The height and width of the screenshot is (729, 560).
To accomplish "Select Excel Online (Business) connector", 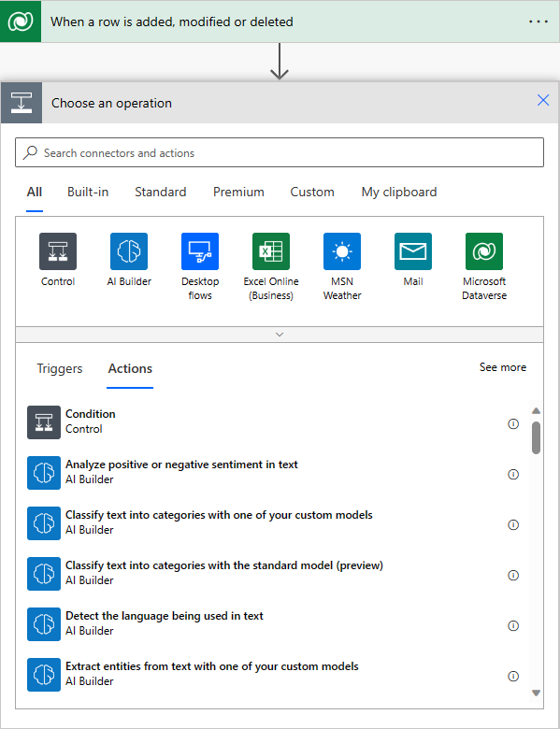I will (271, 251).
